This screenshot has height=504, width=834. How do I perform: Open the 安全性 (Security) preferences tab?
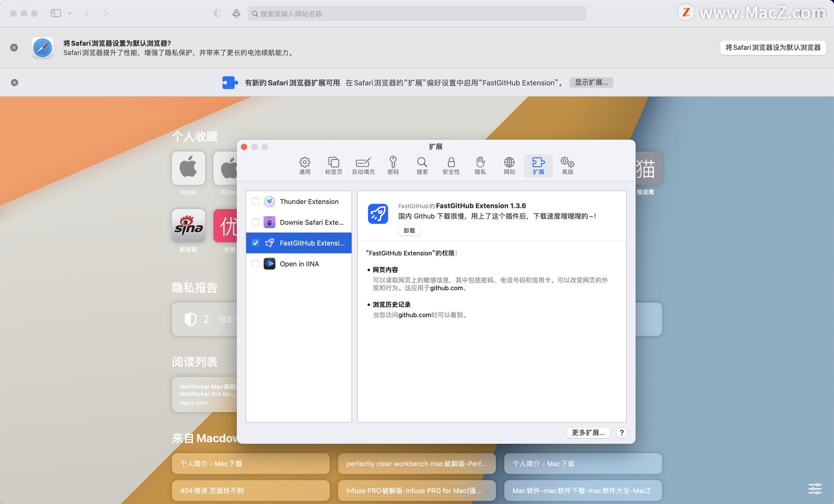click(451, 165)
